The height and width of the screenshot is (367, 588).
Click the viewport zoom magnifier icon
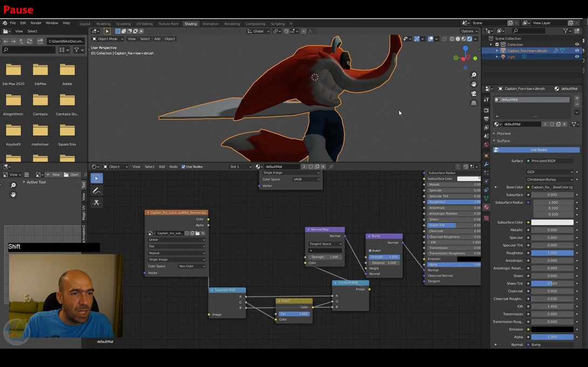coord(474,75)
